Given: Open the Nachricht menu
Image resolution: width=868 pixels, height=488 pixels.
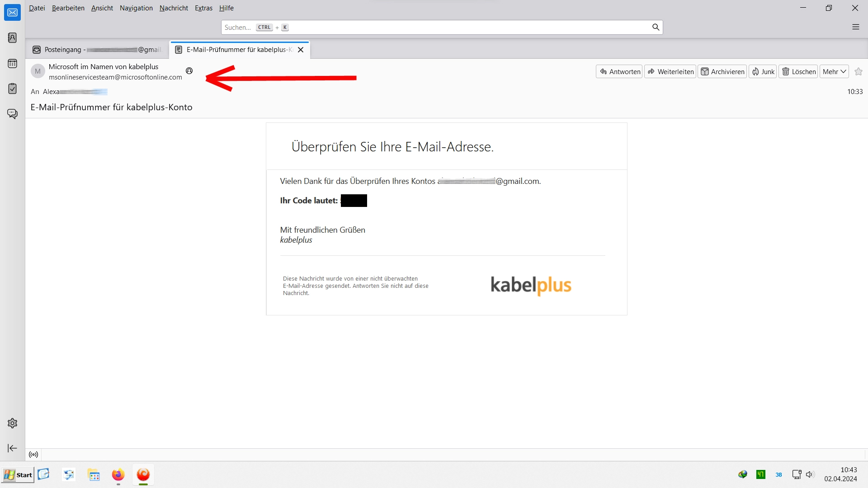Looking at the screenshot, I should (174, 8).
